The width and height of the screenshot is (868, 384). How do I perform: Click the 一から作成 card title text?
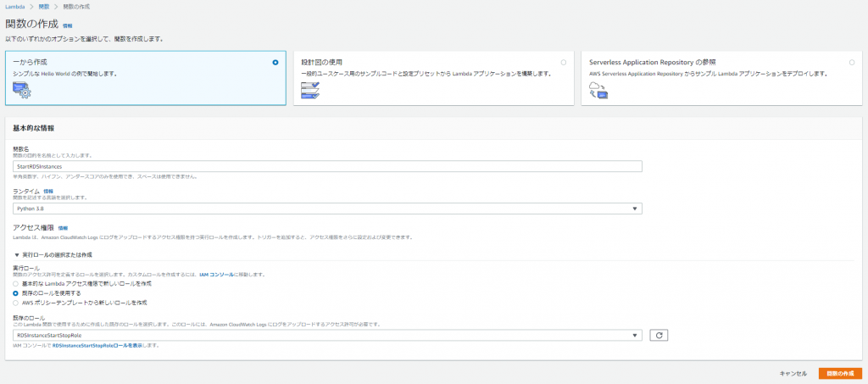click(x=30, y=63)
